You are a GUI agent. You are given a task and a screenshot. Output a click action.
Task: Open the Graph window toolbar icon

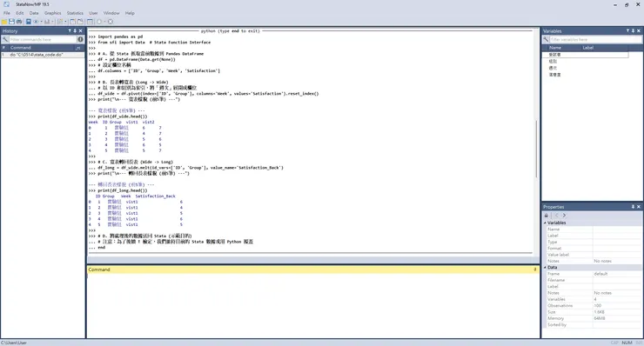coord(47,22)
